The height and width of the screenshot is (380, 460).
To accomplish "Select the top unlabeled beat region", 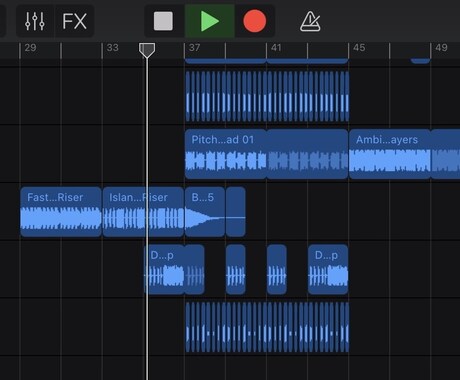I will coord(267,96).
